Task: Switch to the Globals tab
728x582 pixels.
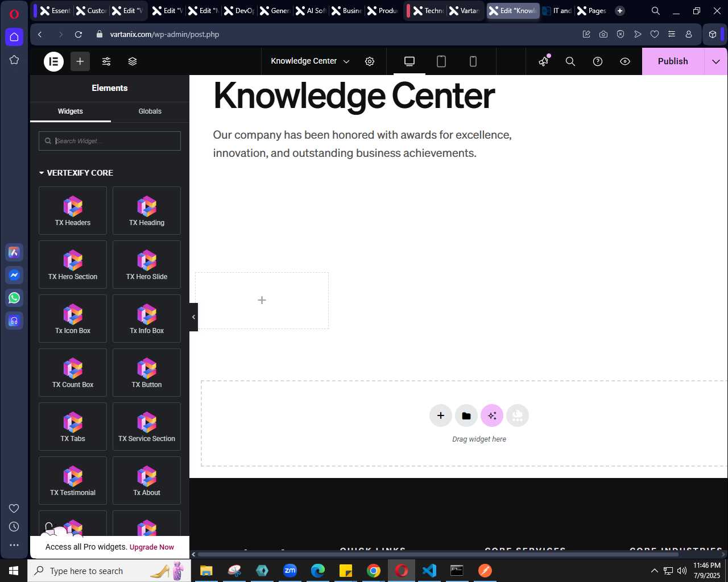Action: [150, 111]
